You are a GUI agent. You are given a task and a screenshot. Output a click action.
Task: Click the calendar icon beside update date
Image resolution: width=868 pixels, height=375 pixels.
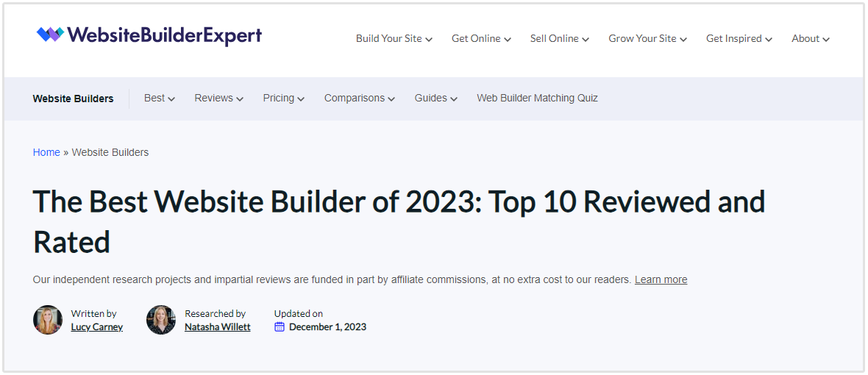pos(280,326)
